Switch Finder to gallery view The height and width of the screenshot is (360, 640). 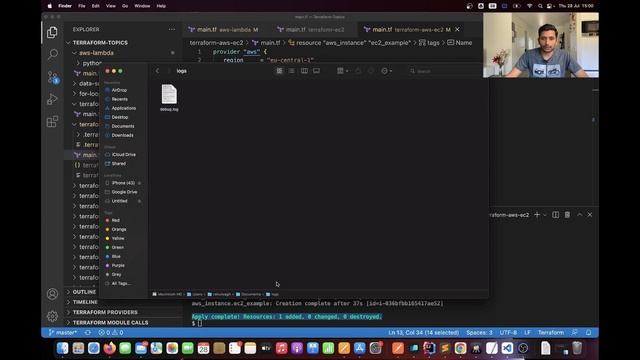[x=316, y=71]
